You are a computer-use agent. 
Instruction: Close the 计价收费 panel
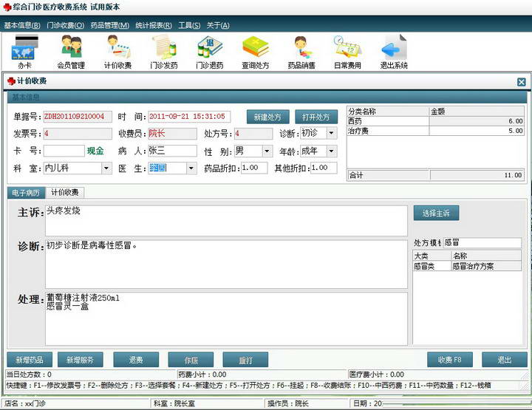pos(522,82)
